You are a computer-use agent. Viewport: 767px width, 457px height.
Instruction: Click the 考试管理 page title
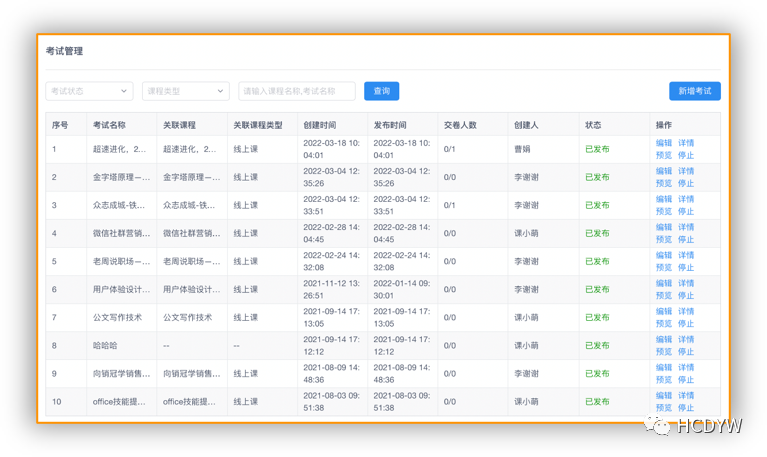tap(64, 51)
